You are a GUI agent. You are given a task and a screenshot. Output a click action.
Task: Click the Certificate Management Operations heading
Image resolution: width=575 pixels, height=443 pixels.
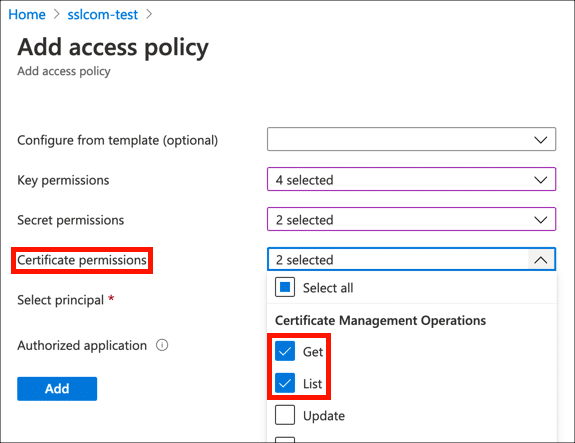(x=381, y=320)
